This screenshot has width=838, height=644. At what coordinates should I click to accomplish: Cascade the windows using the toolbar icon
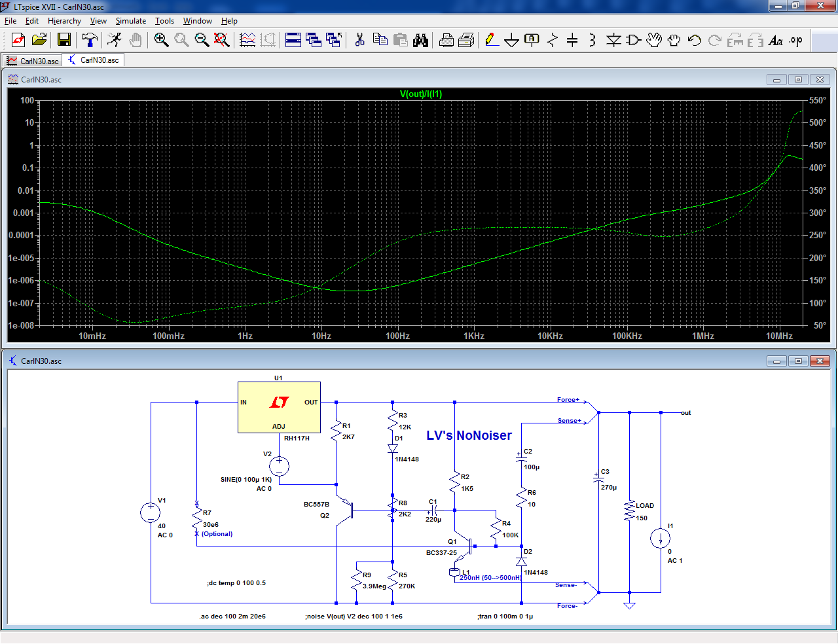click(x=314, y=41)
